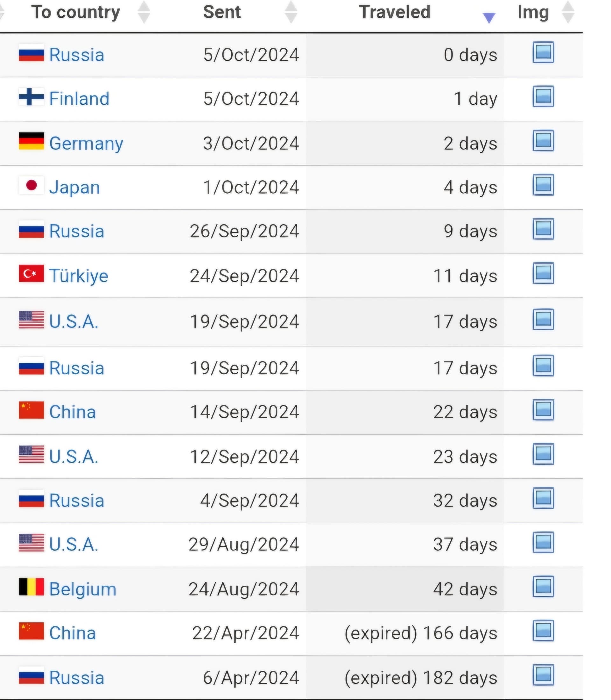This screenshot has height=700, width=611.
Task: Open the Türkiye country link
Action: [x=79, y=275]
